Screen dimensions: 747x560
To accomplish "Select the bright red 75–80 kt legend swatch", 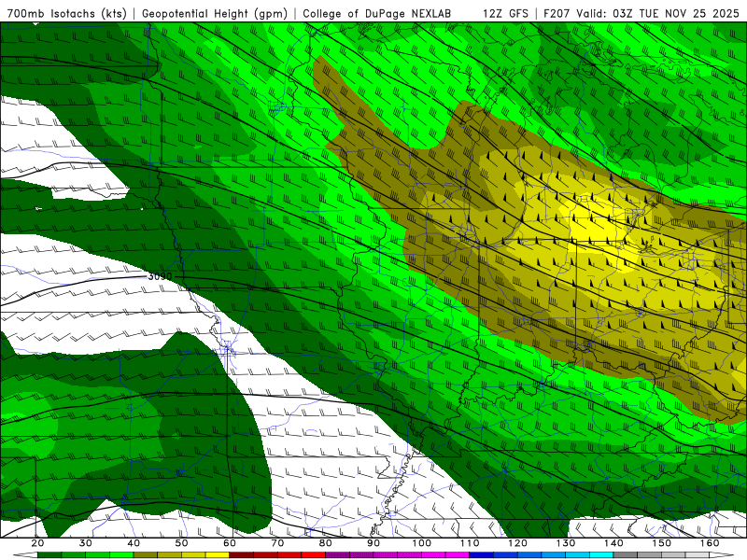I will click(314, 555).
